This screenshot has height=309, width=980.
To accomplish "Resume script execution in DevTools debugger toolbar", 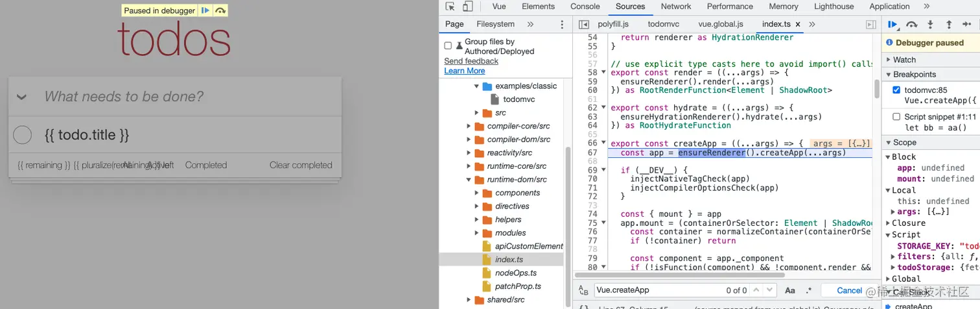I will (892, 25).
